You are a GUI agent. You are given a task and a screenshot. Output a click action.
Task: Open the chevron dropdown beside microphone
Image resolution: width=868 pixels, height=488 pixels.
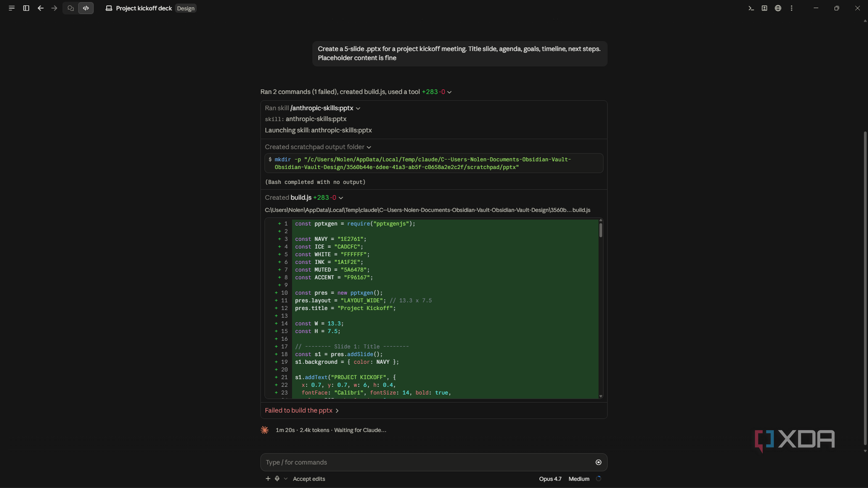tap(286, 479)
